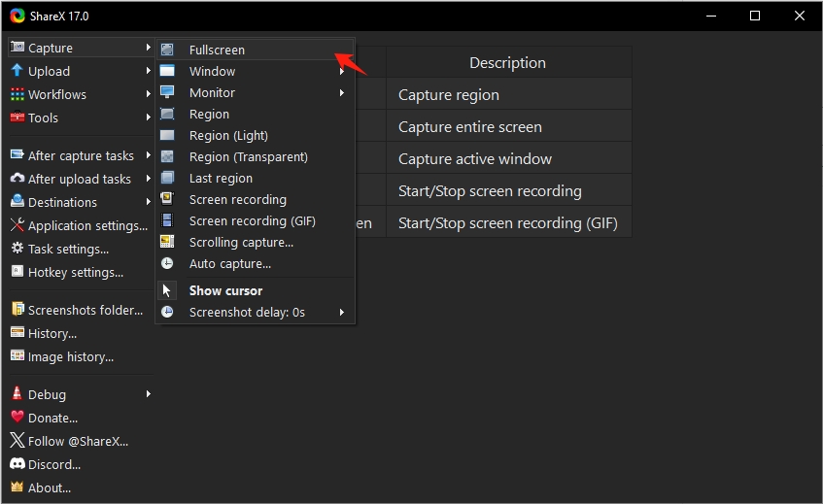Screen dimensions: 823x504
Task: Expand the Window submenu arrow
Action: [x=342, y=71]
